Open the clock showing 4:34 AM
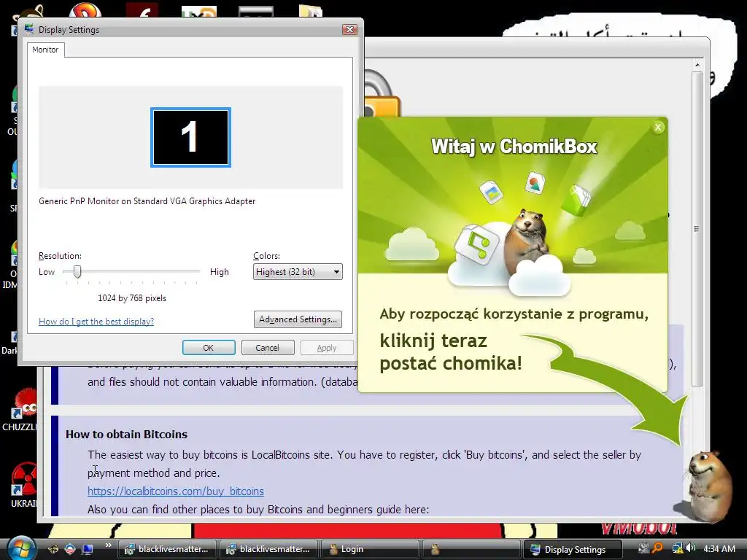 [719, 548]
